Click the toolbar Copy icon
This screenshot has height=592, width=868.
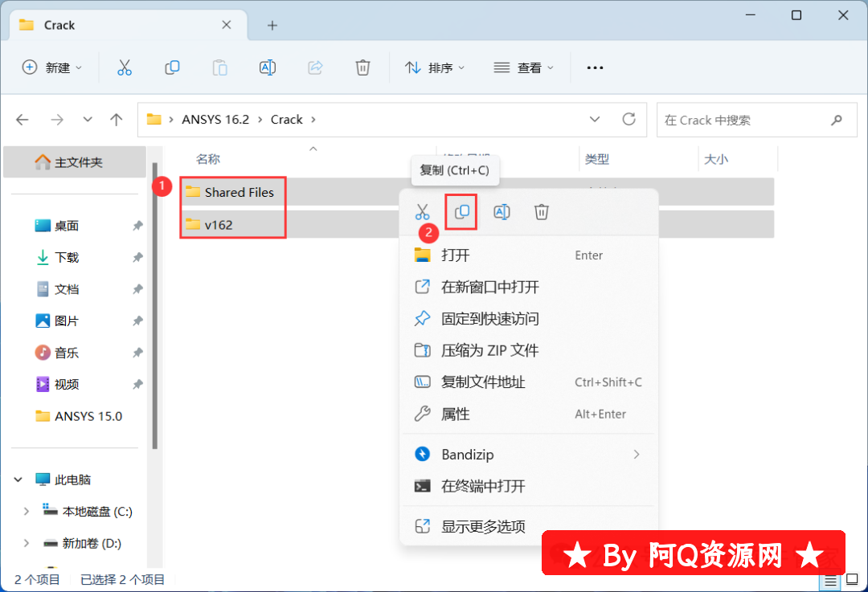click(172, 67)
